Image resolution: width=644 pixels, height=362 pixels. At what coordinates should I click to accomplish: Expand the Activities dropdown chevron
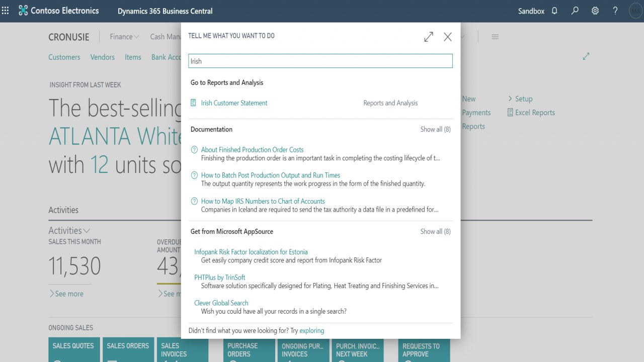tap(87, 231)
